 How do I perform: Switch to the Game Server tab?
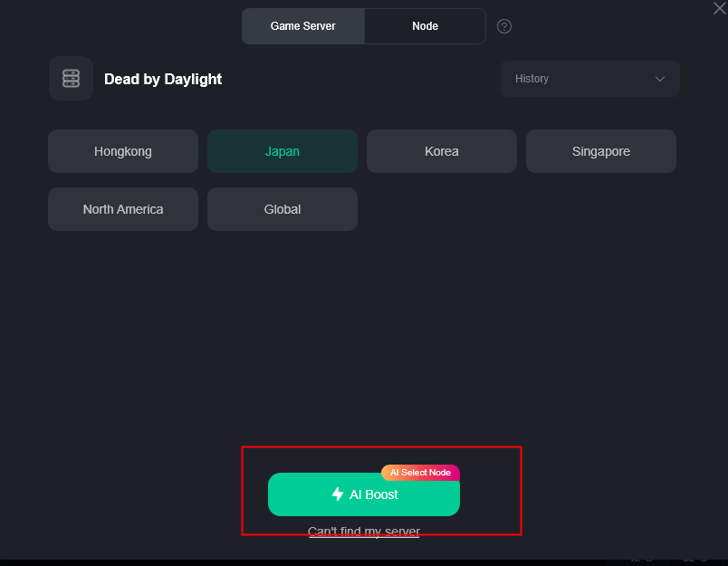[x=303, y=26]
